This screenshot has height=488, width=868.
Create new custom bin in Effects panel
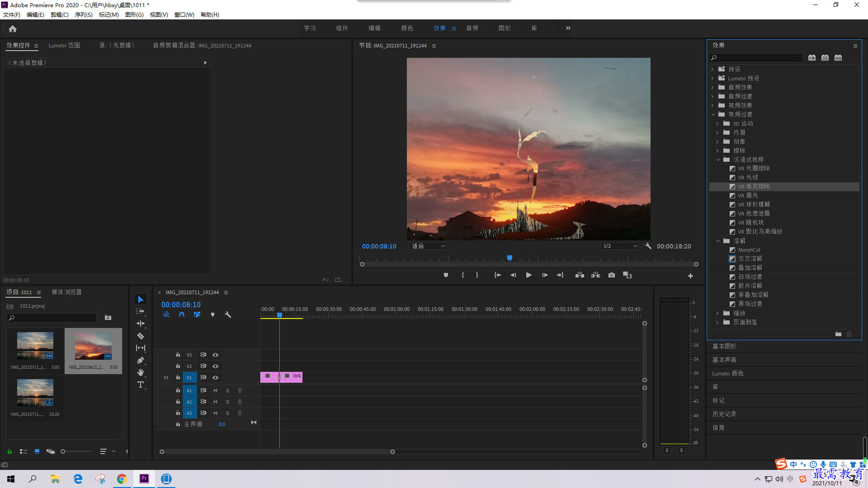coord(838,334)
